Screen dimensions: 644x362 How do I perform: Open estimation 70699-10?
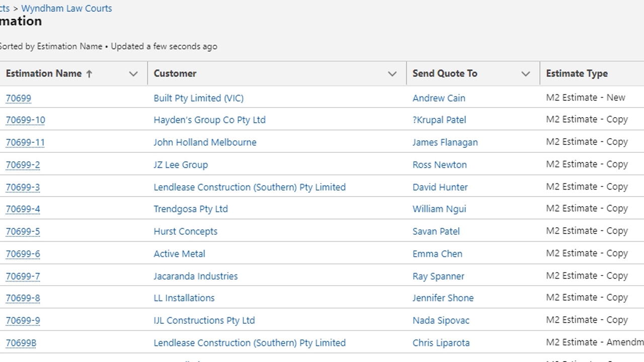tap(25, 120)
